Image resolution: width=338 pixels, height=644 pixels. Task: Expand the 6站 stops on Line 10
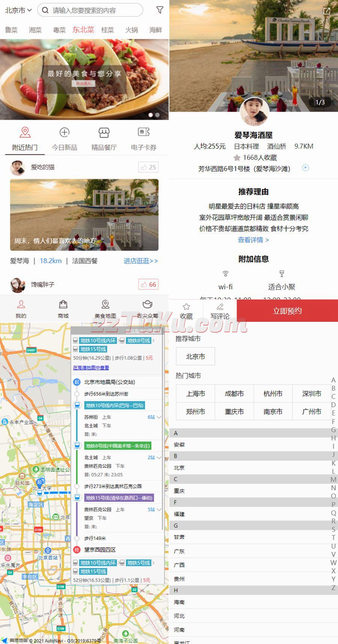(x=154, y=417)
